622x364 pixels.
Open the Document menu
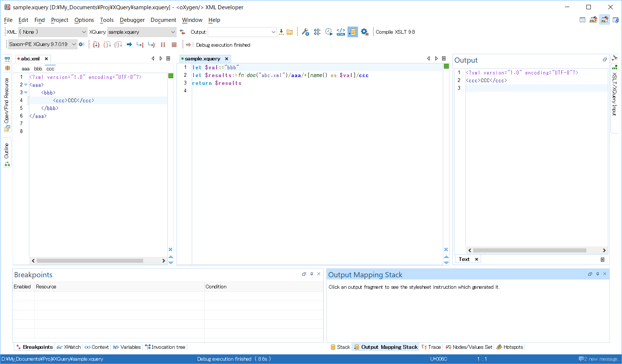click(163, 20)
